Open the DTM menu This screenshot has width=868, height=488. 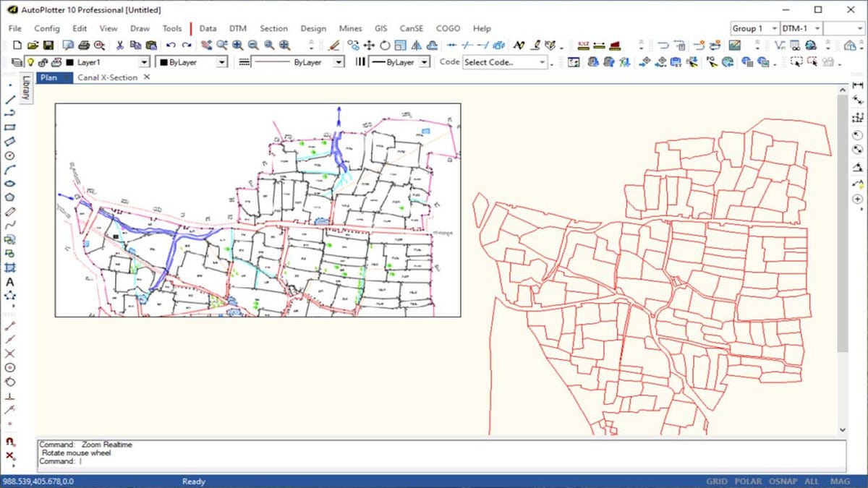tap(238, 28)
